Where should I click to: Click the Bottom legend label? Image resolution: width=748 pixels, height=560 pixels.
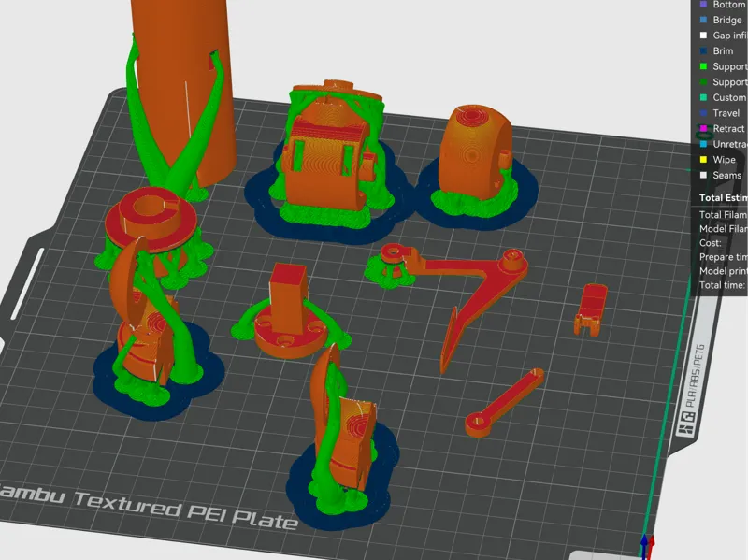[730, 5]
